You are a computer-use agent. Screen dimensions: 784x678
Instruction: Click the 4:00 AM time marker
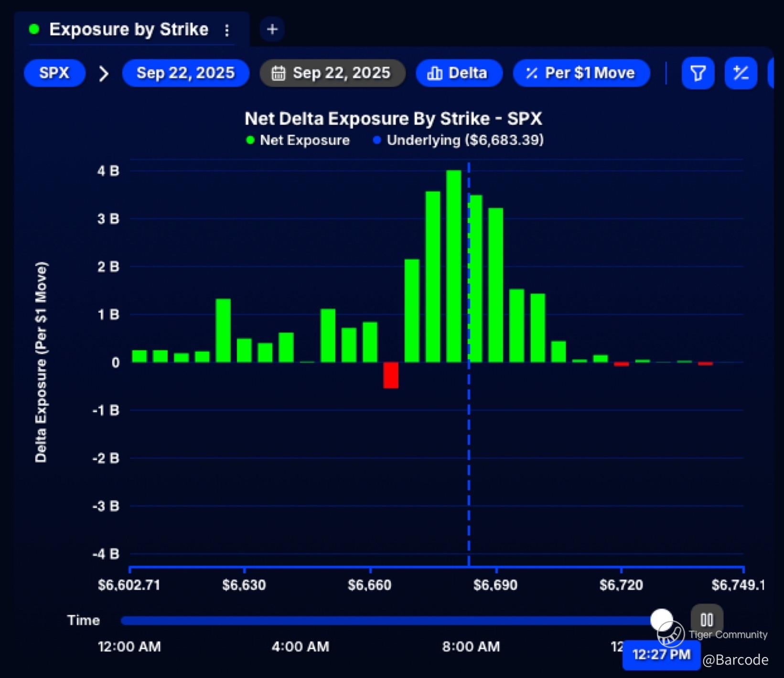click(x=301, y=647)
